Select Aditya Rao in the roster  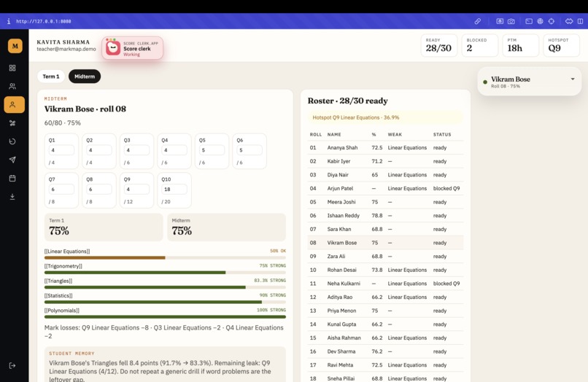[x=385, y=297]
